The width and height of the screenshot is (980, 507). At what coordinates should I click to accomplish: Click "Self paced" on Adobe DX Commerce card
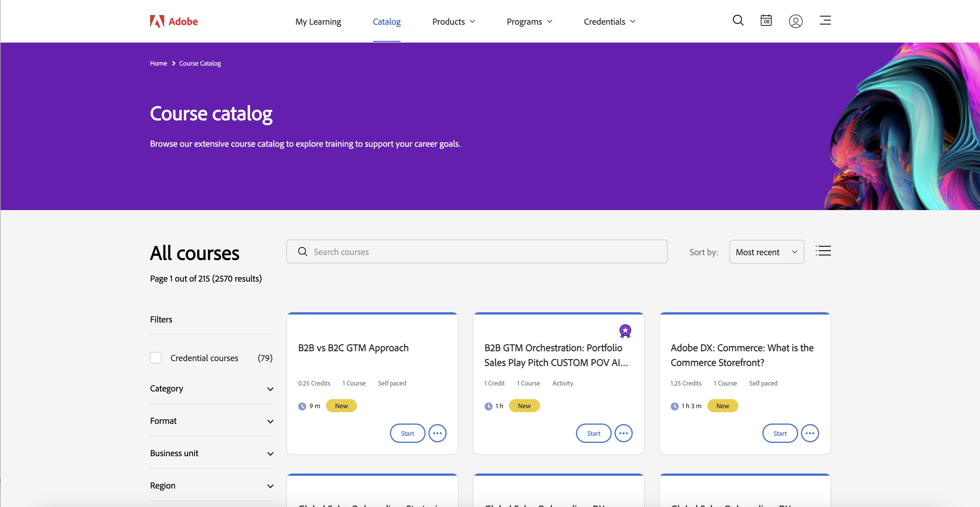(x=763, y=383)
